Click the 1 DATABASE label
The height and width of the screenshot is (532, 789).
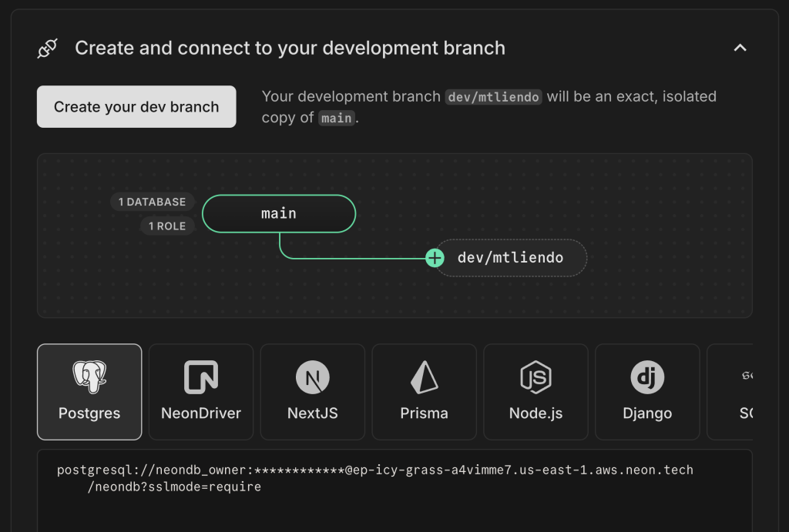click(151, 202)
